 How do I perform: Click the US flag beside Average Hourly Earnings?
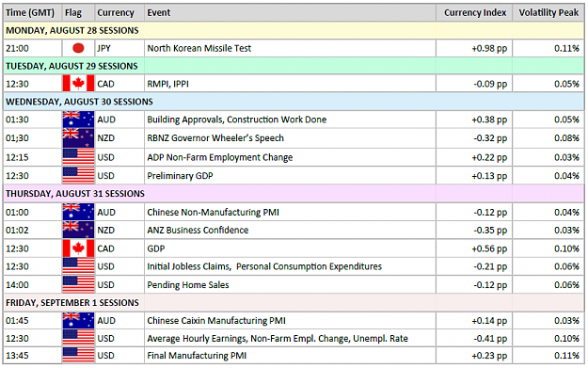pyautogui.click(x=78, y=339)
